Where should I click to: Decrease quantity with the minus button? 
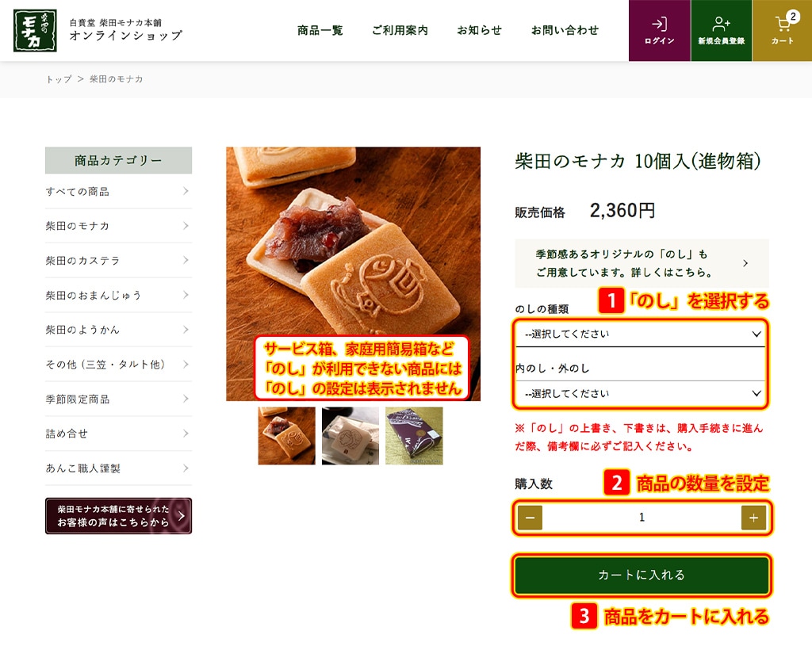pyautogui.click(x=530, y=518)
